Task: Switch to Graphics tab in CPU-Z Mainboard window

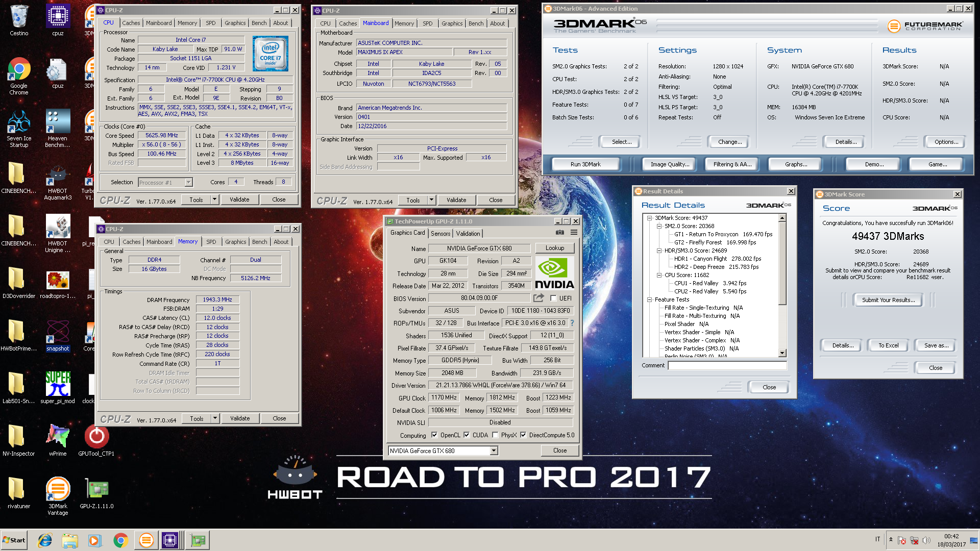Action: coord(452,23)
